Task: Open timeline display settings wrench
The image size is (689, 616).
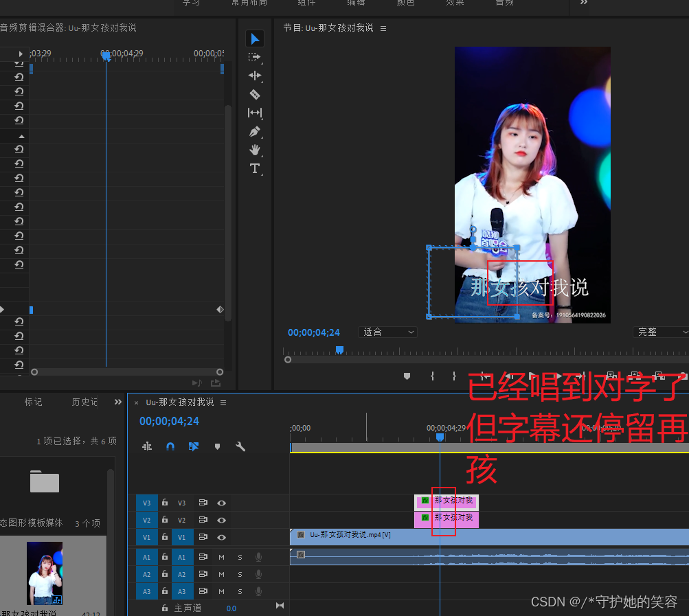Action: point(240,446)
